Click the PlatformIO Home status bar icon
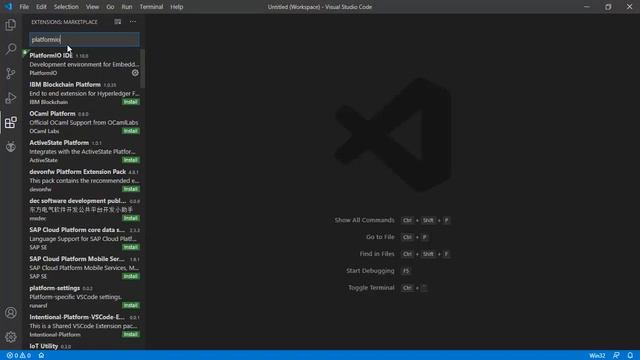The width and height of the screenshot is (640, 360). [41, 356]
